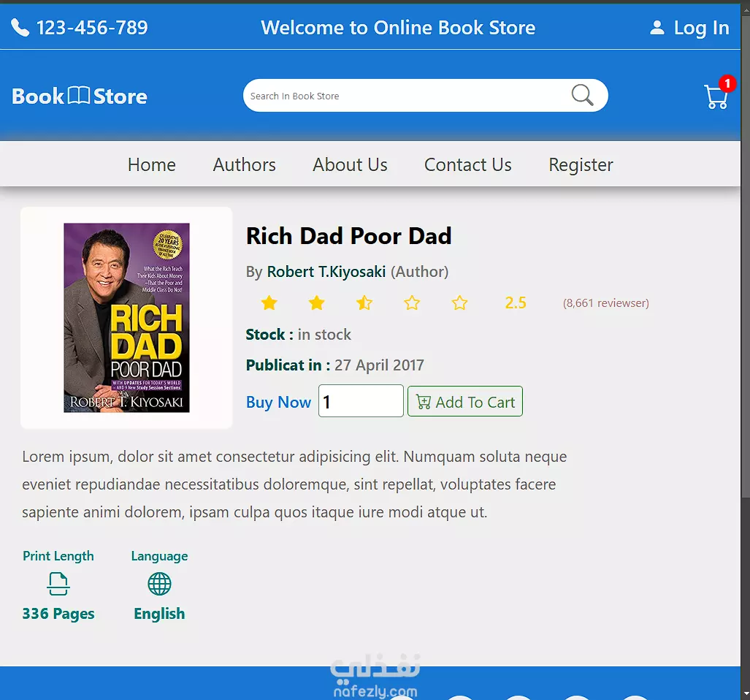Click the Print Length label

[58, 556]
